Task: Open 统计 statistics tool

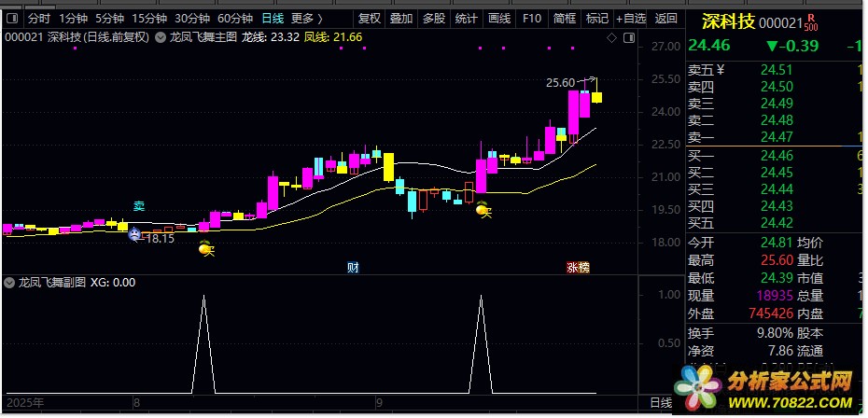Action: click(466, 19)
